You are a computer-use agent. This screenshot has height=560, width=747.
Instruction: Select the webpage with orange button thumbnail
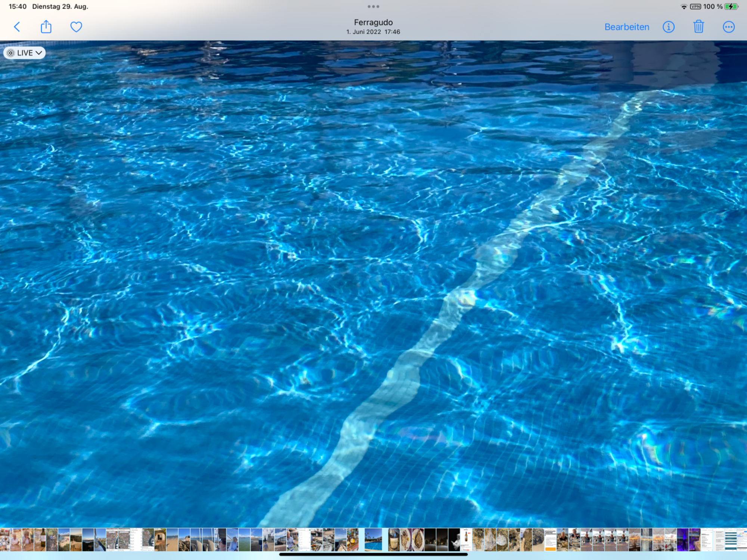click(550, 539)
